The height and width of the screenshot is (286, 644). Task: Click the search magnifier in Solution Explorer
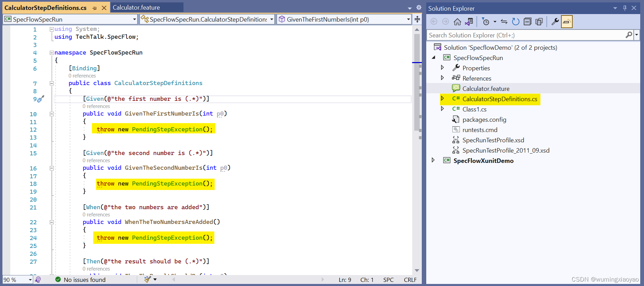[x=629, y=35]
